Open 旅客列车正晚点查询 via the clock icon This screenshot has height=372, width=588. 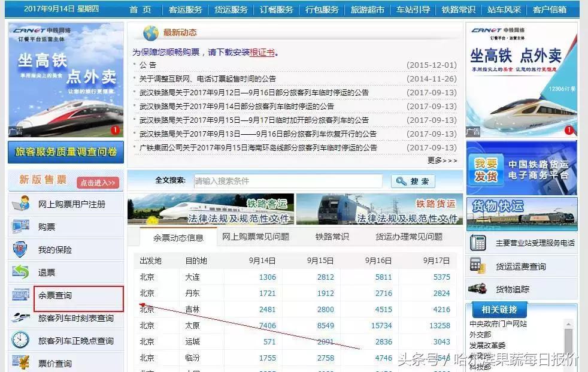pos(21,340)
